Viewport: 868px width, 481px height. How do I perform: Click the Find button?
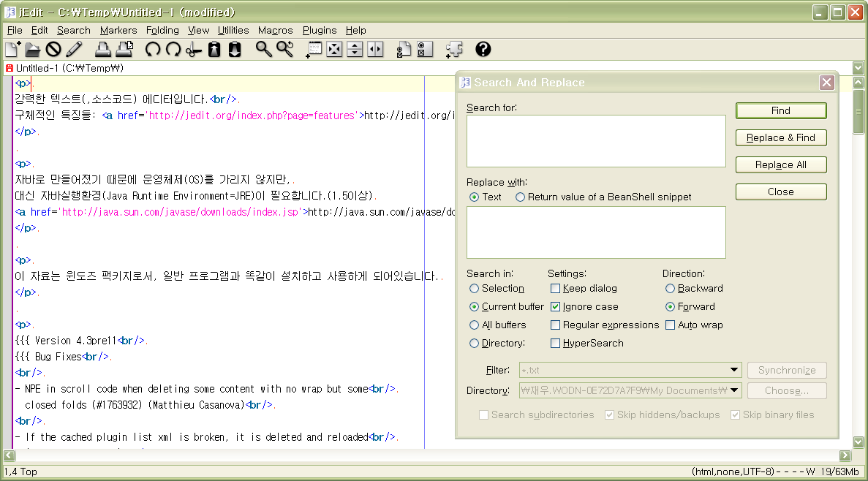tap(781, 110)
